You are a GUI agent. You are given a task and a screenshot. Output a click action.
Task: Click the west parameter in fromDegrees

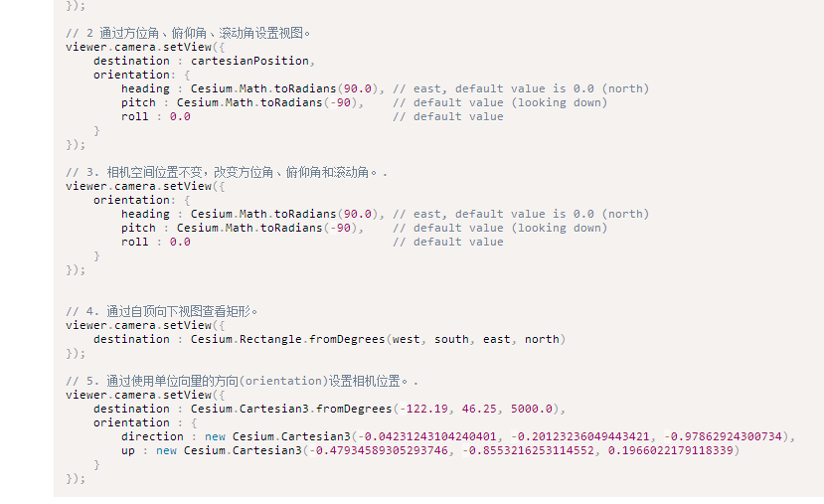pyautogui.click(x=407, y=340)
